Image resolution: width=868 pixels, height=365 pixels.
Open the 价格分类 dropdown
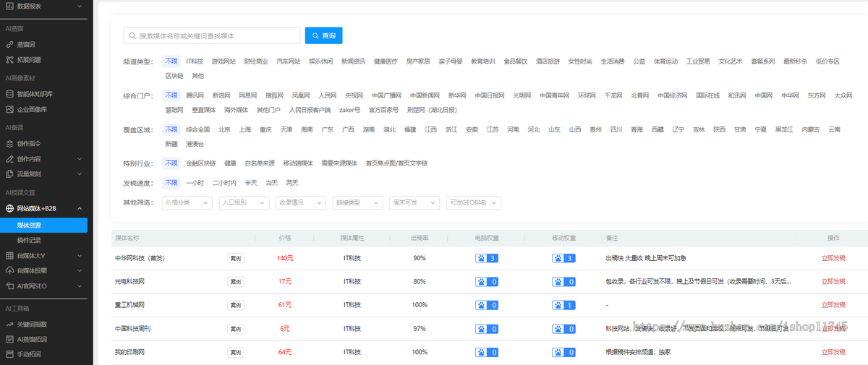tap(188, 202)
